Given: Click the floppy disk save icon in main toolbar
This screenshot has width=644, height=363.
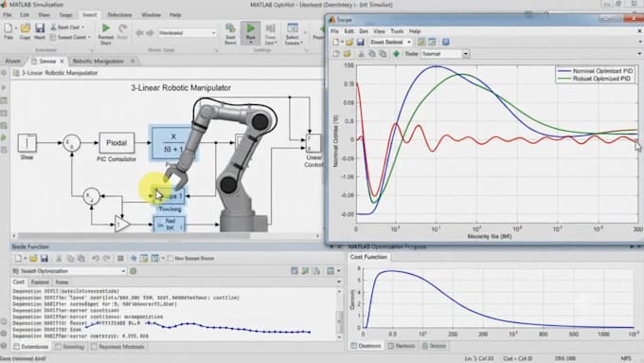Looking at the screenshot, I should 40,27.
